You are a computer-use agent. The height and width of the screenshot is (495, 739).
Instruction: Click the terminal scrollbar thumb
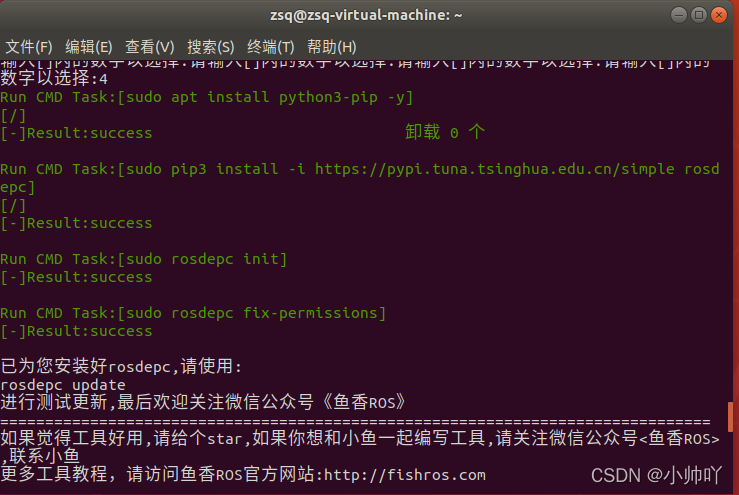pyautogui.click(x=730, y=417)
